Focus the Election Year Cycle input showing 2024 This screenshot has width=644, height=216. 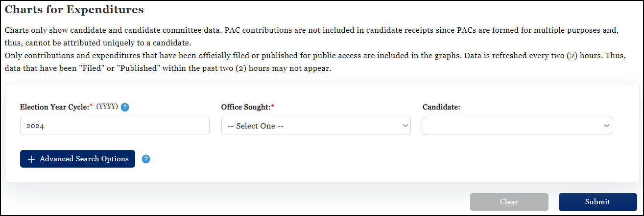click(115, 126)
